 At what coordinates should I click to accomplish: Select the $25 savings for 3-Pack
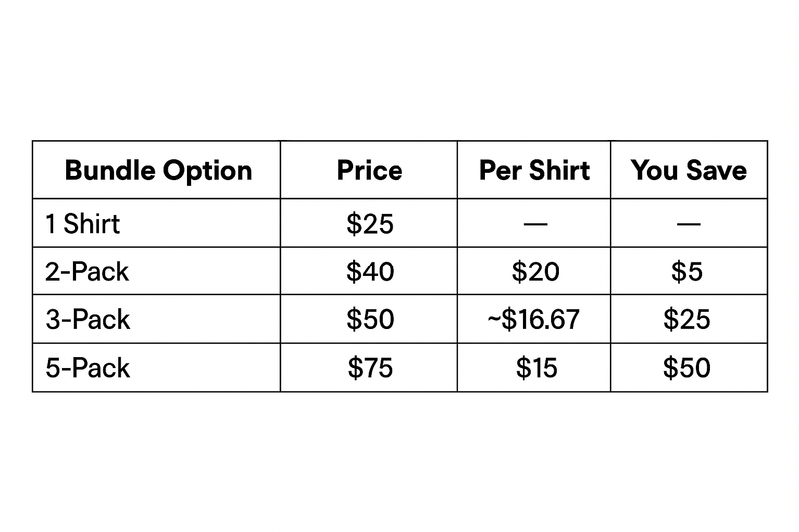687,320
